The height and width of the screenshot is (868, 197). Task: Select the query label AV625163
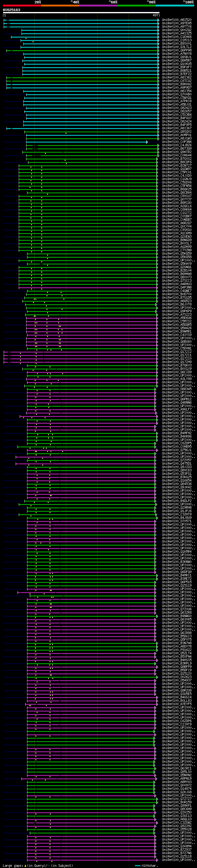pyautogui.click(x=11, y=10)
